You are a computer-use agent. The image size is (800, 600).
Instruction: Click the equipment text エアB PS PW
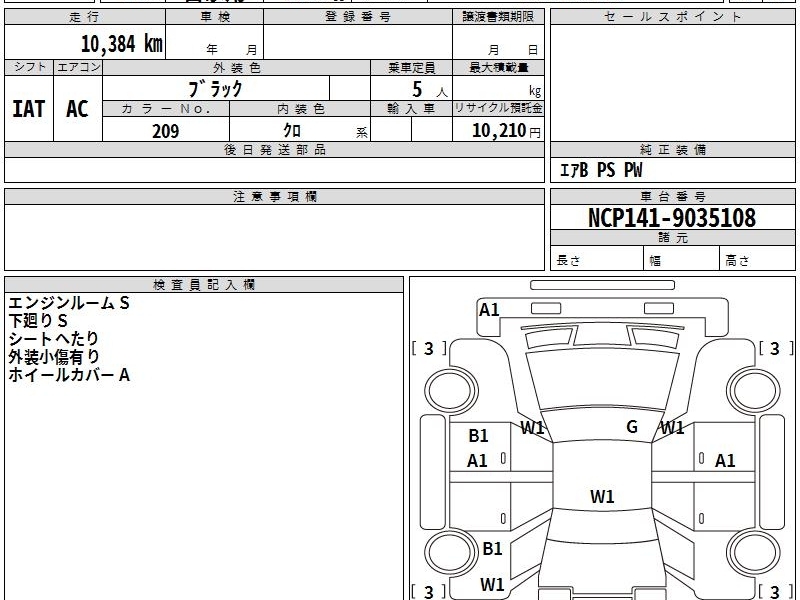(601, 170)
